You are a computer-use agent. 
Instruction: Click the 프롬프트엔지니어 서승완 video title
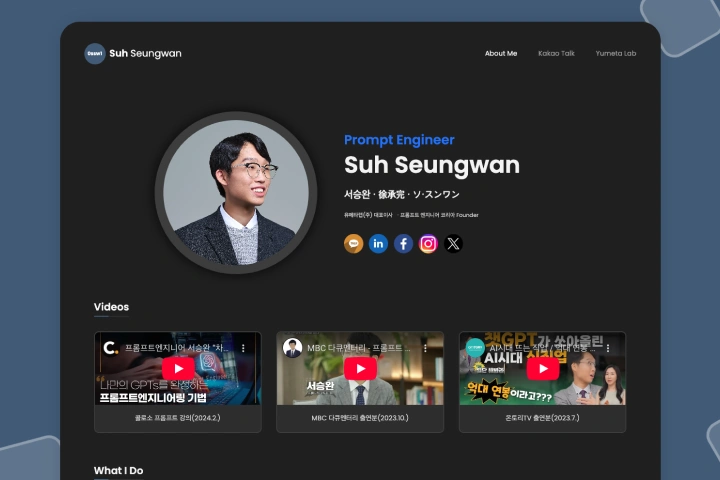tap(177, 348)
